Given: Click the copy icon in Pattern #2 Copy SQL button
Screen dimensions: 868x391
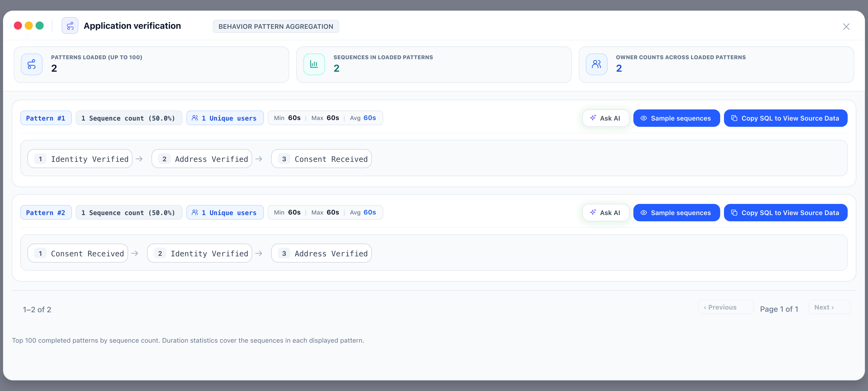Looking at the screenshot, I should click(734, 213).
